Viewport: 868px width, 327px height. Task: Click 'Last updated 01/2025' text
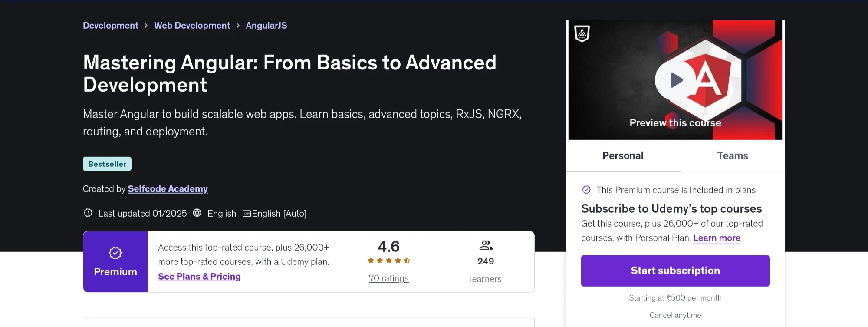(x=142, y=214)
